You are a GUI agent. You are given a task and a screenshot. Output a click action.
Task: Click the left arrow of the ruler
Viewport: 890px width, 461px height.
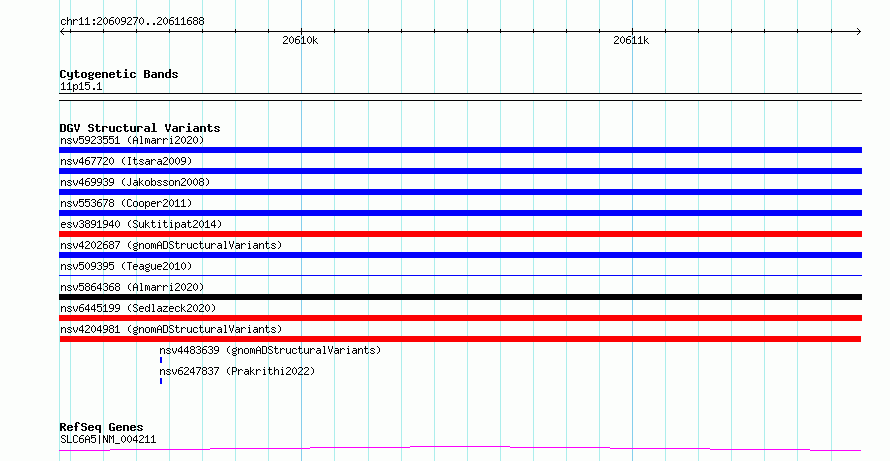(63, 32)
